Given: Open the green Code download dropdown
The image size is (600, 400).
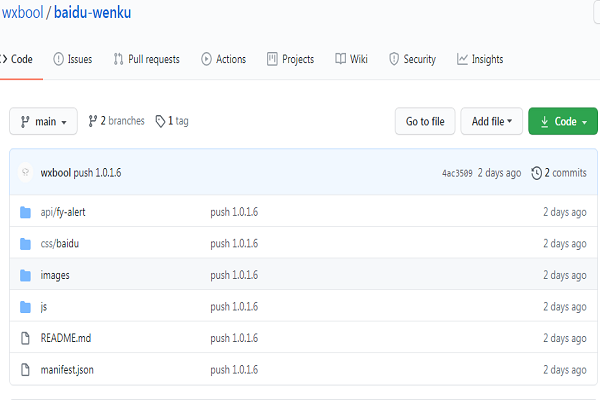Looking at the screenshot, I should (562, 121).
